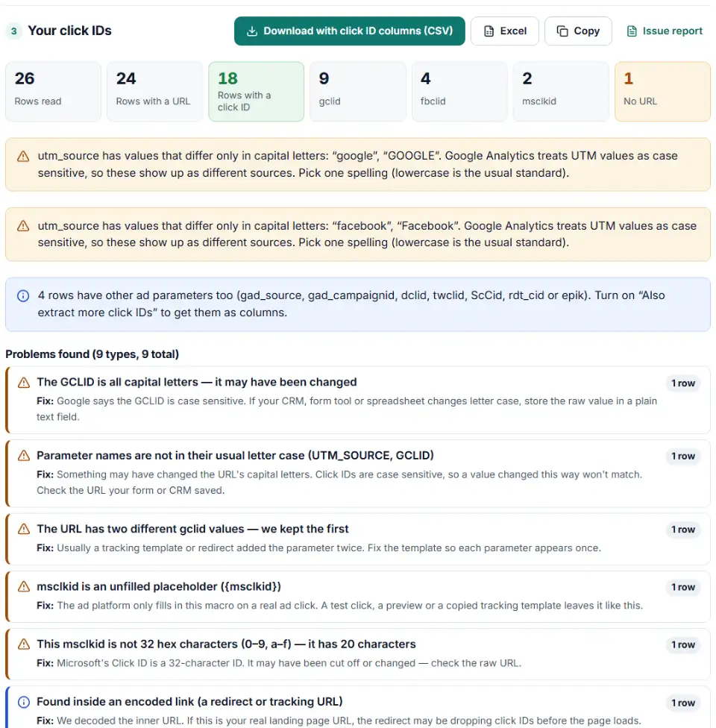Click warning icon beside 32 hex characters problem
The image size is (716, 728).
point(24,644)
